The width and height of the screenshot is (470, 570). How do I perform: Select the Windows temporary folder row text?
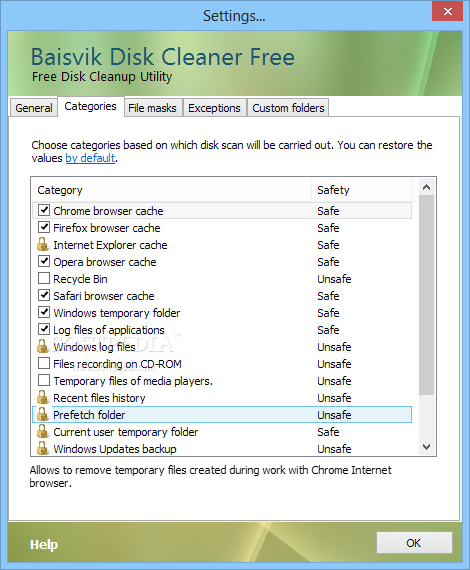[117, 313]
